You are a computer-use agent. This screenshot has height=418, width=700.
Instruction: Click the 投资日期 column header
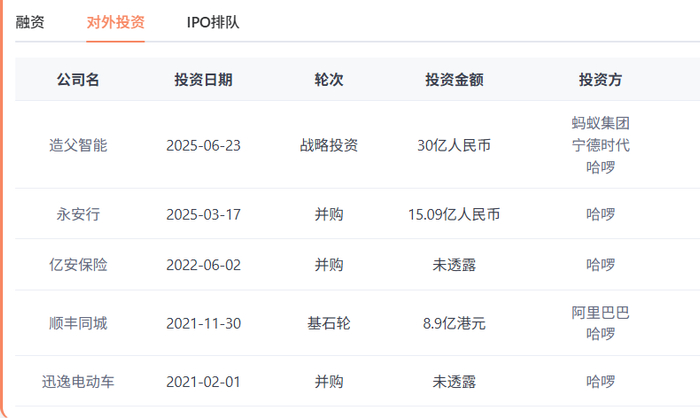pyautogui.click(x=203, y=80)
